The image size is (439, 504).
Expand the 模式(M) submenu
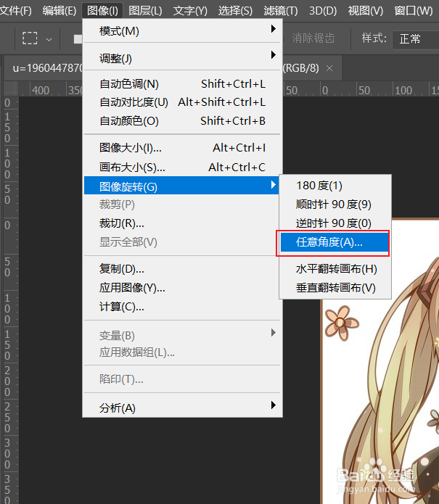click(182, 31)
